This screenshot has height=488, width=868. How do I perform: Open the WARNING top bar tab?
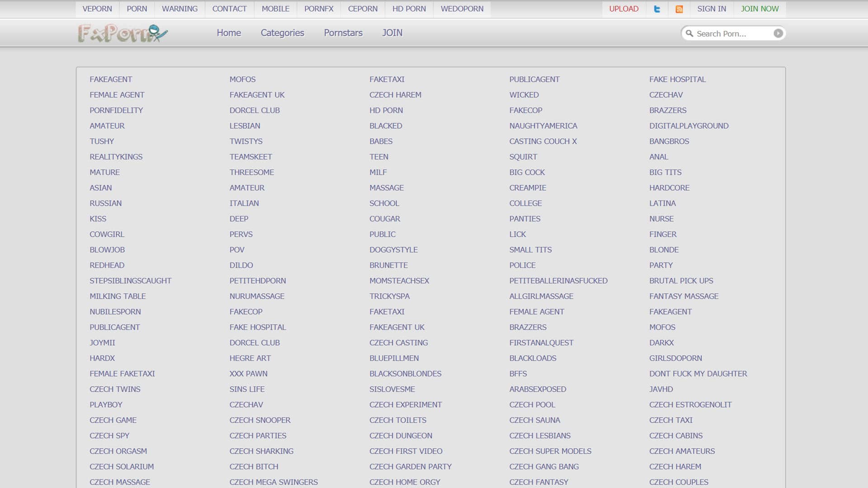pyautogui.click(x=179, y=9)
